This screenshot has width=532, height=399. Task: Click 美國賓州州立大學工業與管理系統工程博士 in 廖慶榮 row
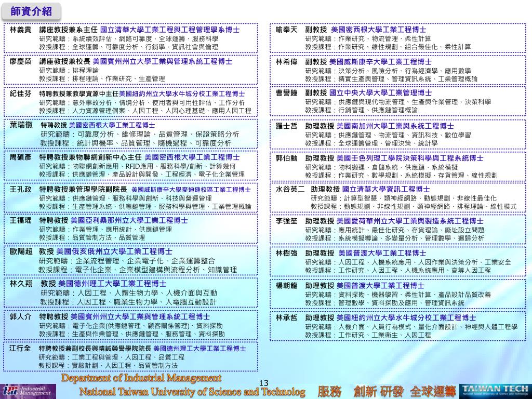click(x=162, y=61)
